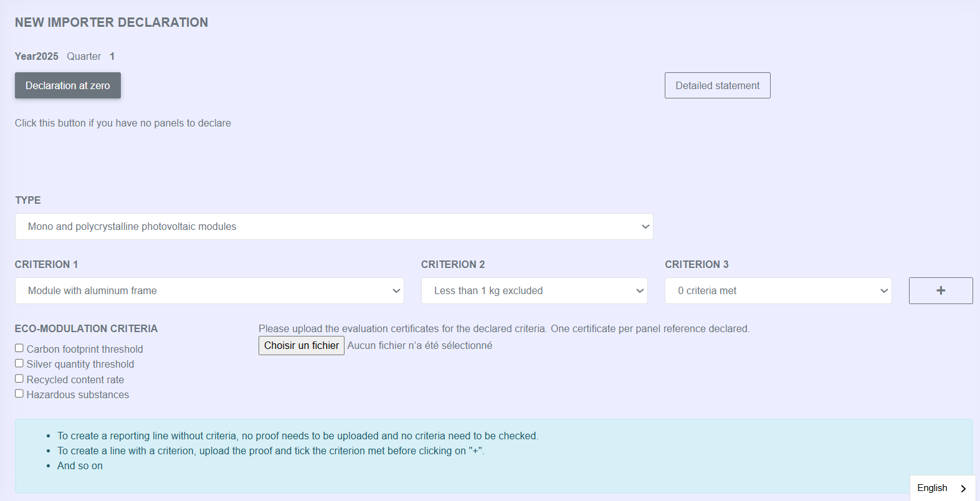
Task: Expand the Criterion 1 aluminum frame dropdown
Action: tap(209, 291)
